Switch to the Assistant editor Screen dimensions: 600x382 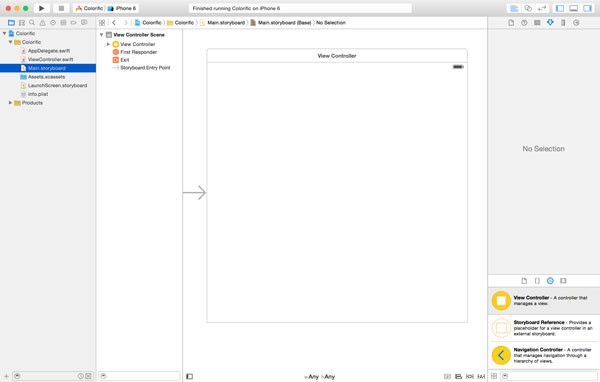tap(528, 8)
